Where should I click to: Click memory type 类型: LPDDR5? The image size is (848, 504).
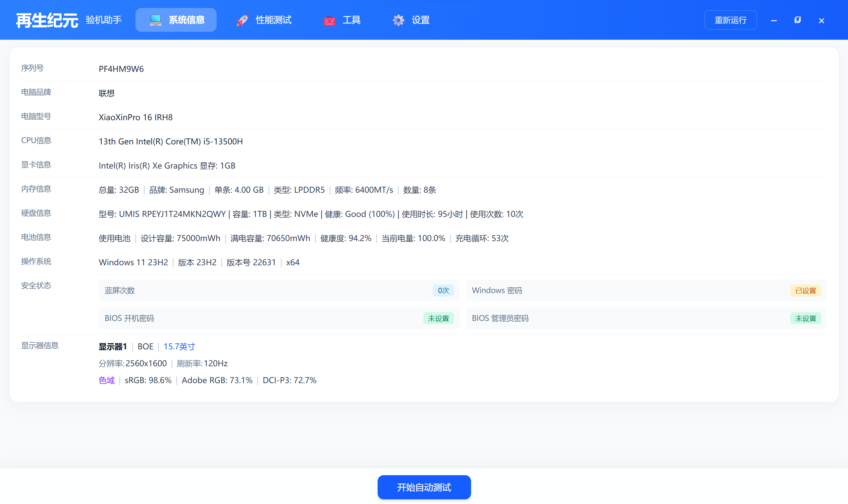tap(299, 190)
